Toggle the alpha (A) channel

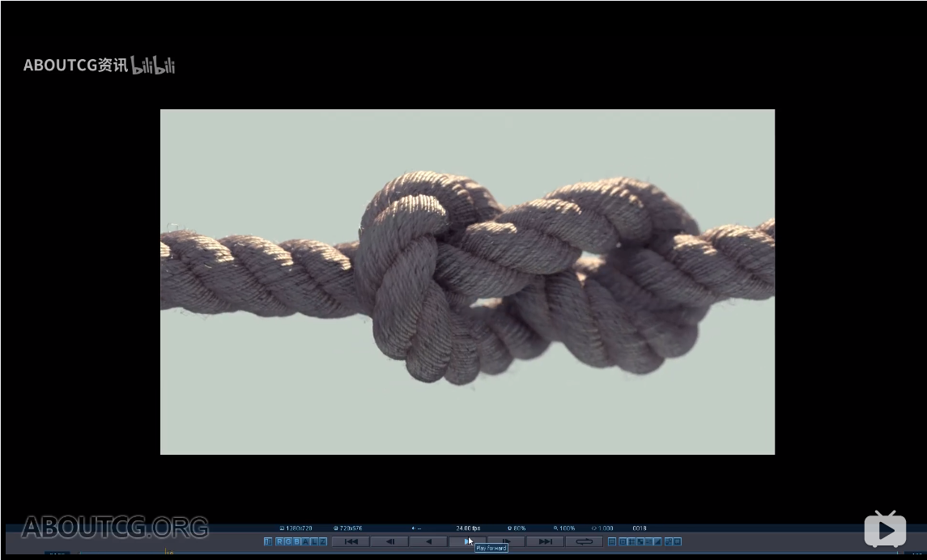click(305, 541)
